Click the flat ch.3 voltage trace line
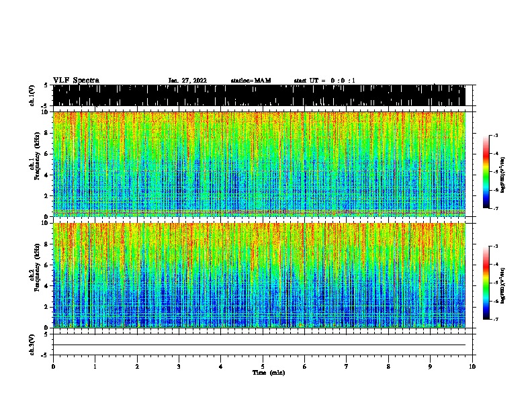Screen dimensions: 532x411 pyautogui.click(x=259, y=345)
